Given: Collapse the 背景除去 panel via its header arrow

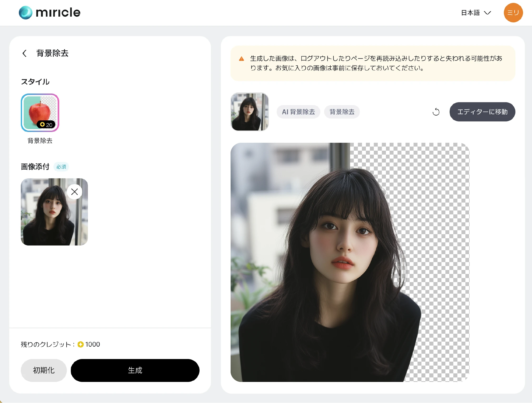Looking at the screenshot, I should pos(24,53).
